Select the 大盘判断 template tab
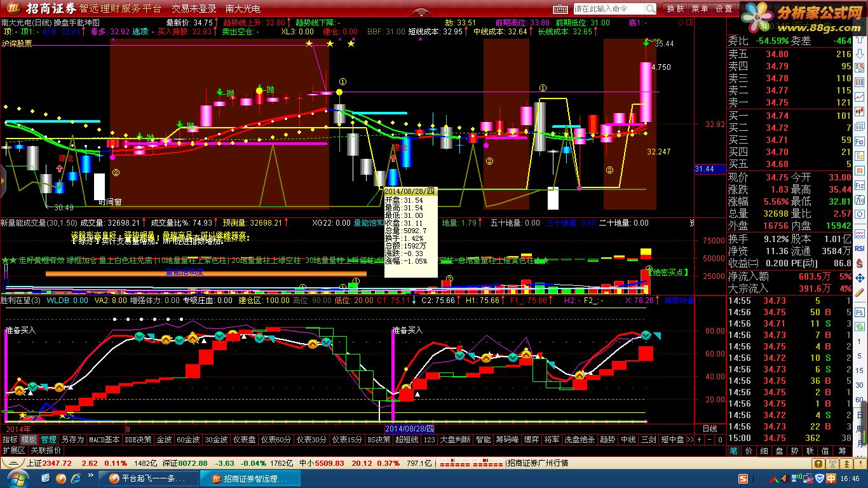The image size is (868, 488). point(455,440)
